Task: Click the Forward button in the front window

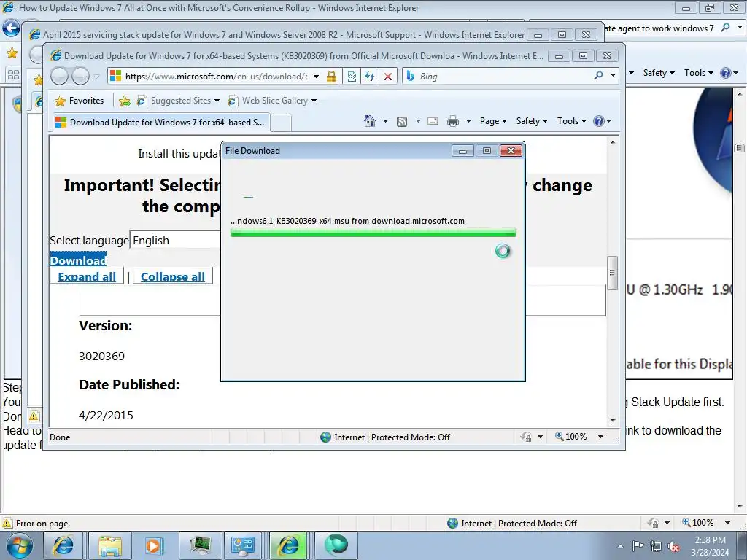Action: 80,76
